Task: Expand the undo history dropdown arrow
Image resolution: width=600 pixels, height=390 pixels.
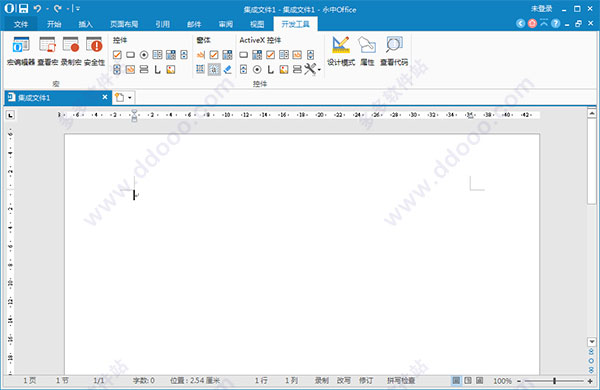Action: pos(47,8)
